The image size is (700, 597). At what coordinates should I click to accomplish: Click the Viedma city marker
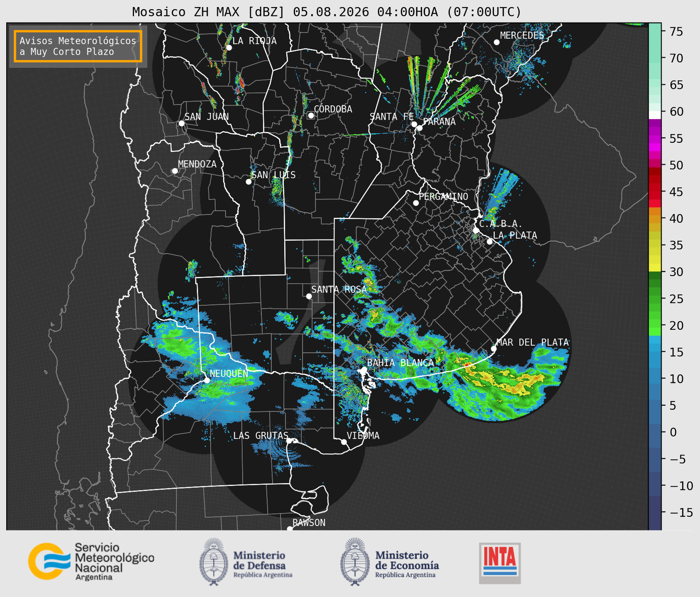click(x=344, y=442)
